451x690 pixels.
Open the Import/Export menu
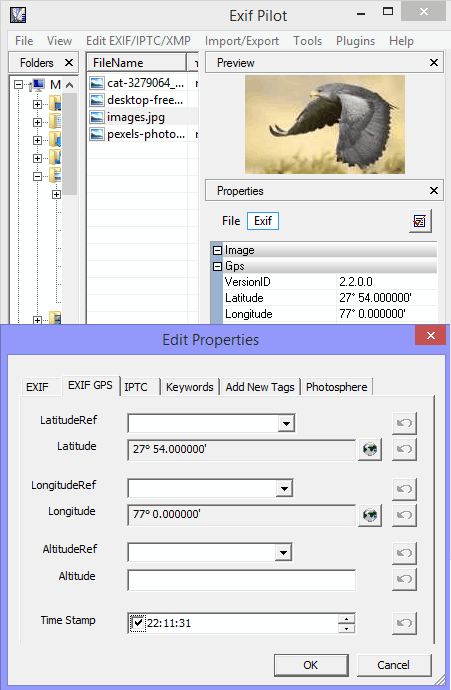(242, 41)
